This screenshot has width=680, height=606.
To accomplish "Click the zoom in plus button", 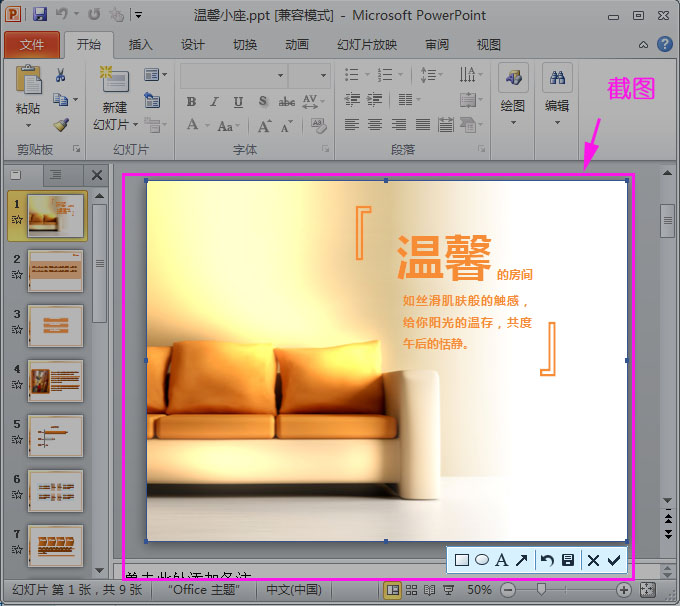I will (x=624, y=590).
